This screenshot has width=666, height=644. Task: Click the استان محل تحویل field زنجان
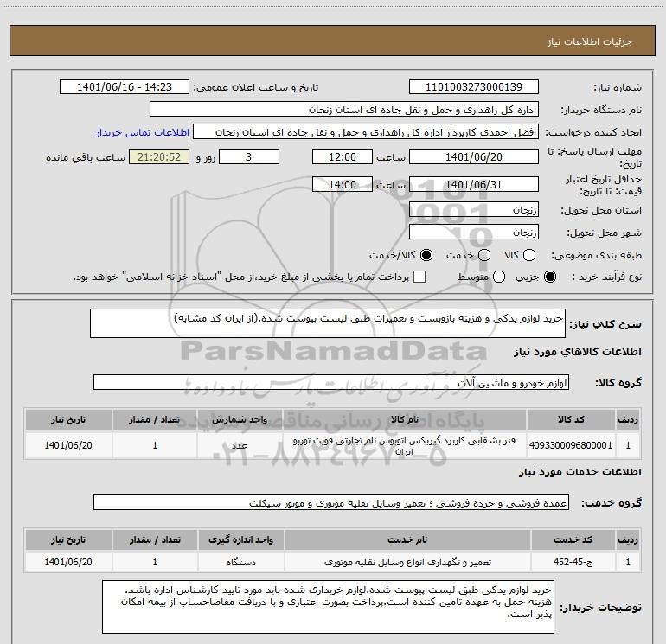pyautogui.click(x=474, y=209)
